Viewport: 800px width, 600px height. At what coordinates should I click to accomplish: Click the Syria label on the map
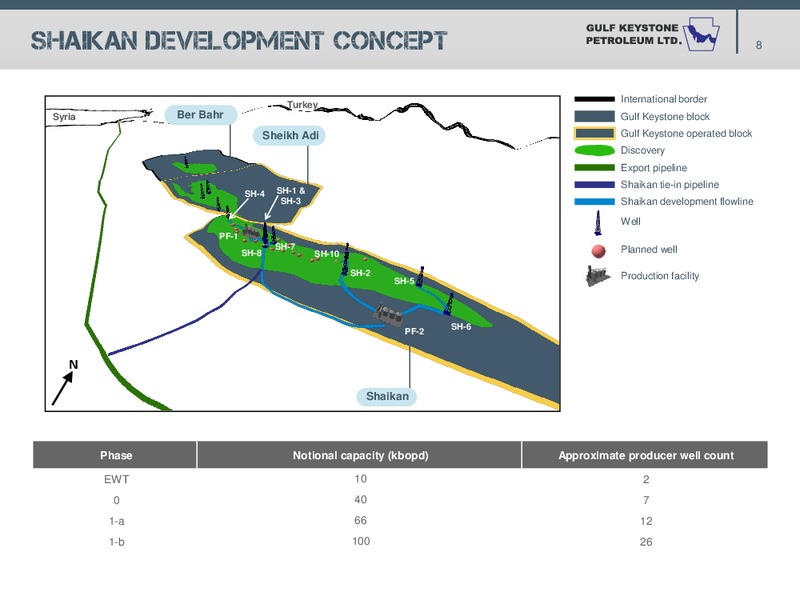(64, 117)
